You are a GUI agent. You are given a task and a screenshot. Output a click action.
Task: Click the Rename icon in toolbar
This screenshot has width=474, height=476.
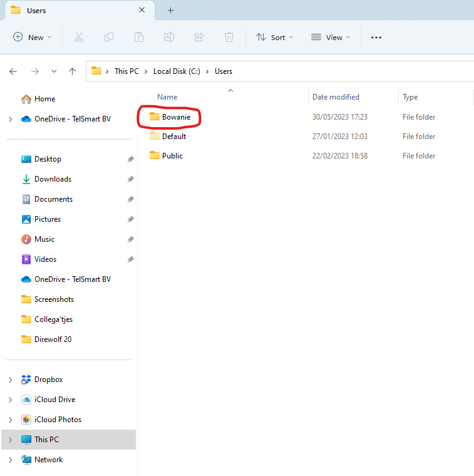(x=169, y=37)
